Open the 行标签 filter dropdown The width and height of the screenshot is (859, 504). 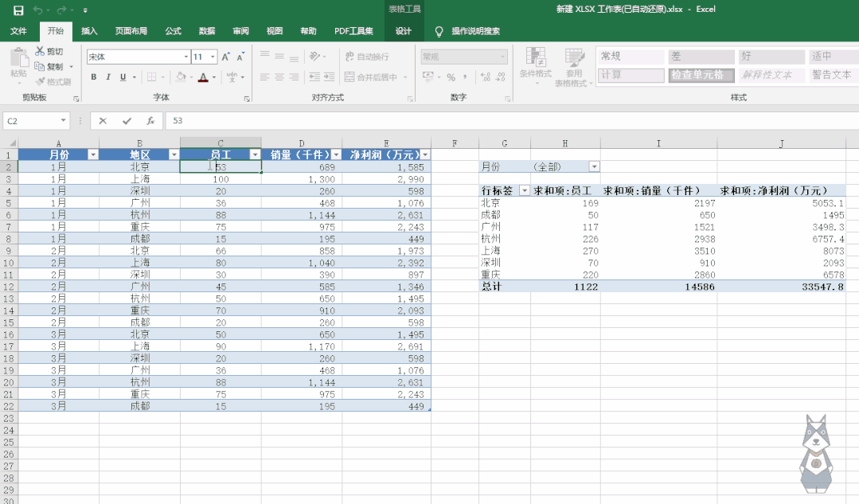point(525,190)
